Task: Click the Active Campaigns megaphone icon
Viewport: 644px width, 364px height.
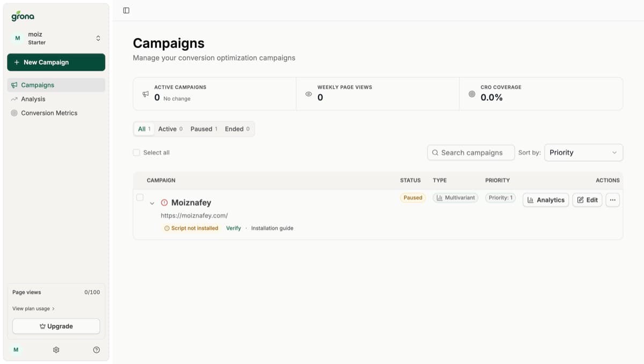Action: coord(145,94)
